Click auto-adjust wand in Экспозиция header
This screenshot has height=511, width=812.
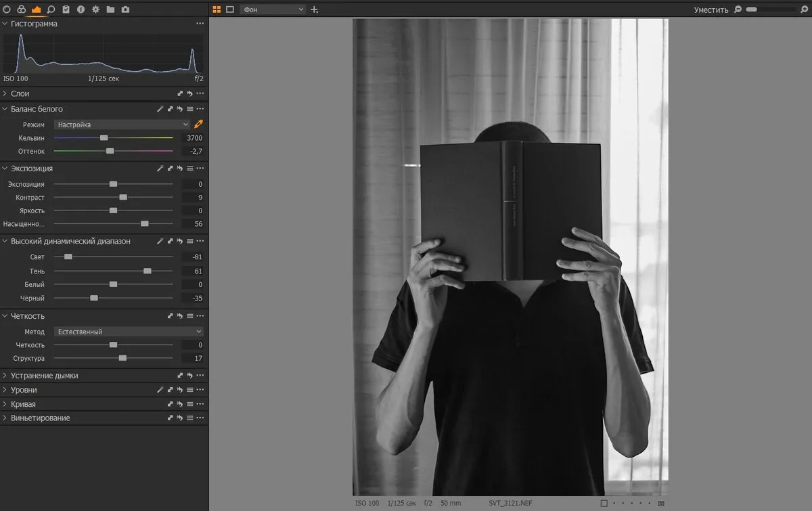(x=160, y=169)
